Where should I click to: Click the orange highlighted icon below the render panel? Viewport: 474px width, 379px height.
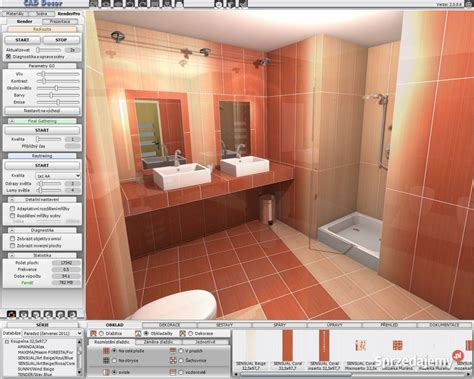[12, 314]
